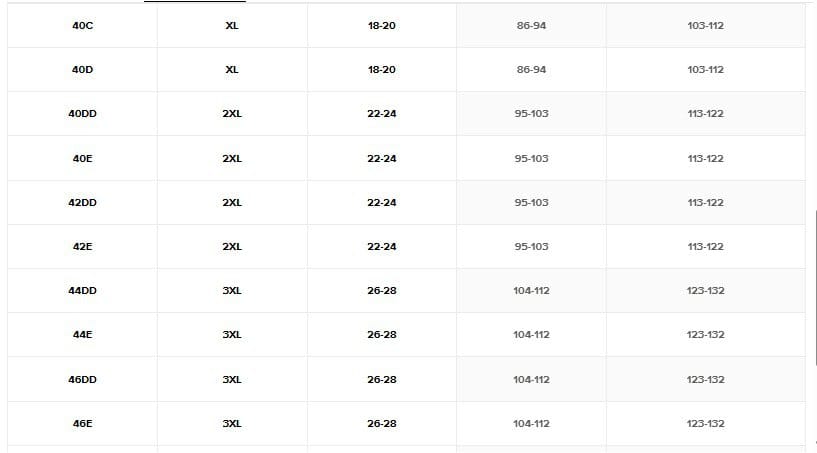The height and width of the screenshot is (453, 817).
Task: Click 123-132 in the 46E row
Action: coord(705,424)
